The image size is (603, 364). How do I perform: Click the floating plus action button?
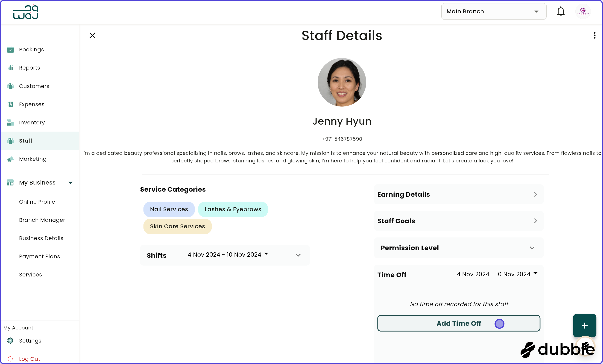(x=584, y=326)
